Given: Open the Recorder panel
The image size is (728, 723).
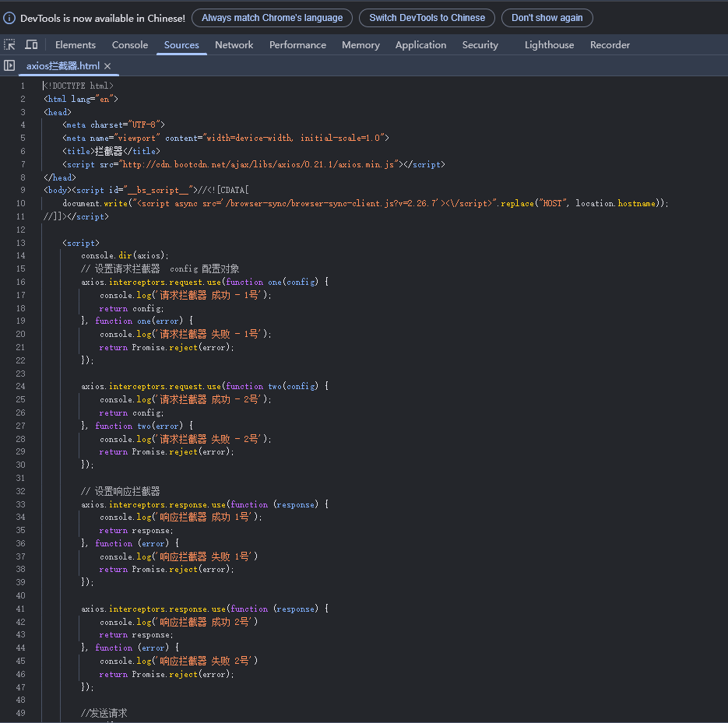Looking at the screenshot, I should point(610,44).
